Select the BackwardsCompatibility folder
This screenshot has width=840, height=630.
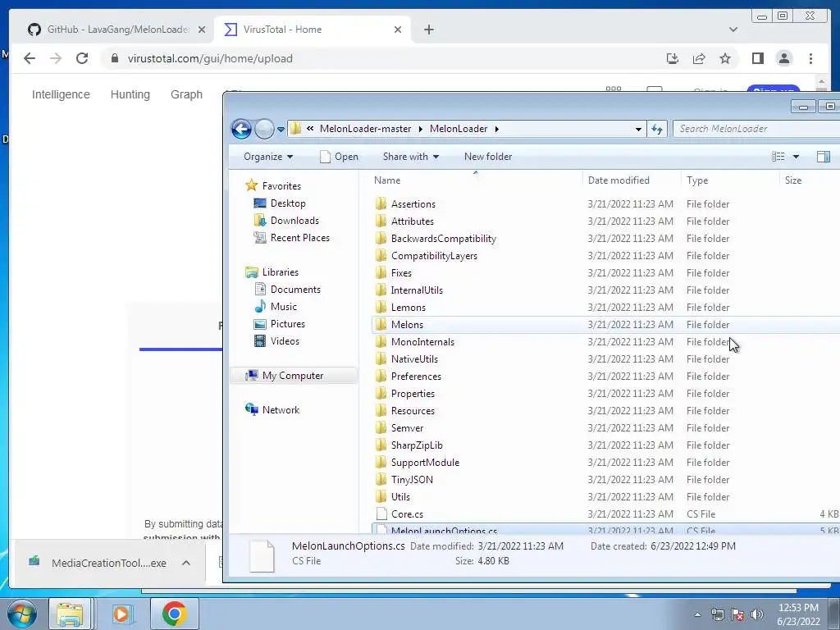pos(444,239)
